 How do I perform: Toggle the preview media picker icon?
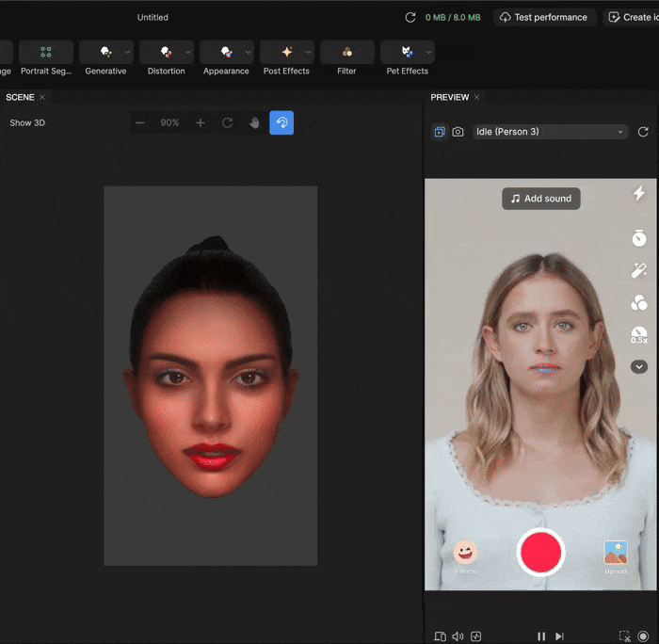tap(440, 132)
